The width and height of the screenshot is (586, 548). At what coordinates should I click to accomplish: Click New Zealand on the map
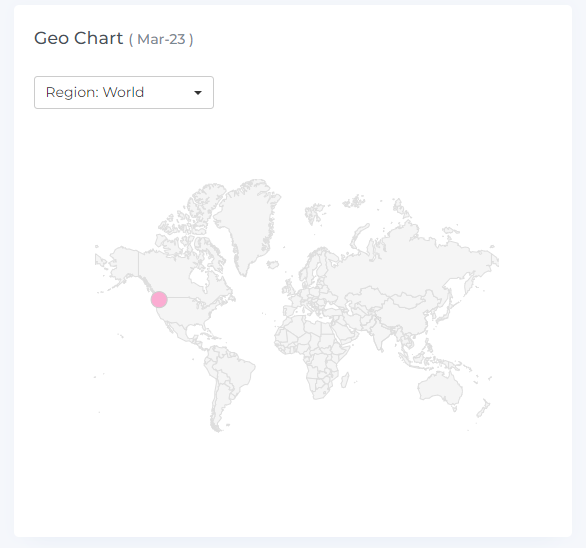[x=483, y=408]
